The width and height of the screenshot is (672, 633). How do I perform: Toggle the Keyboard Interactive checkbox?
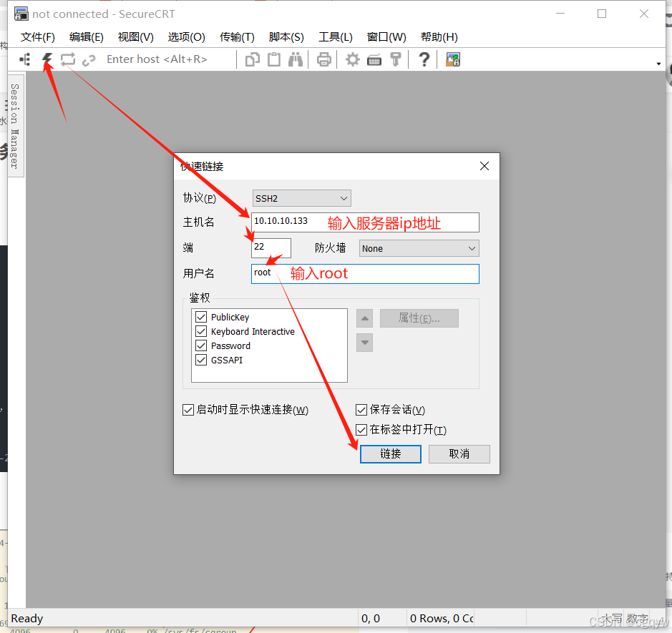[x=201, y=331]
